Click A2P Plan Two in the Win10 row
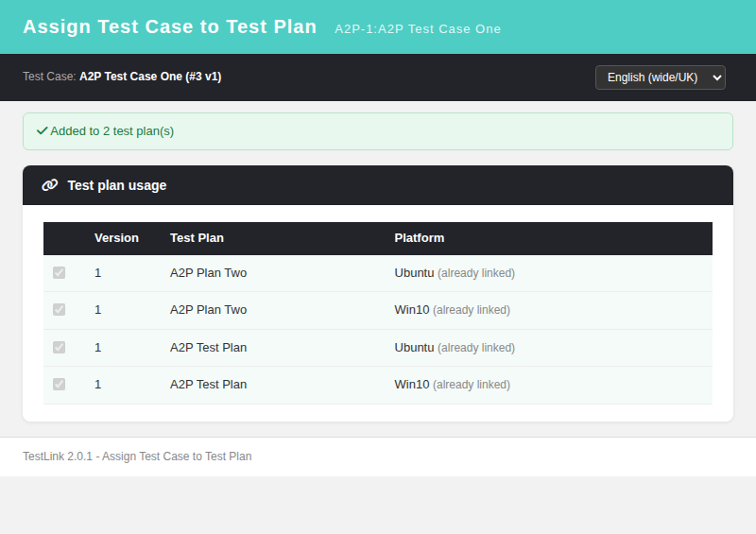 (x=208, y=310)
